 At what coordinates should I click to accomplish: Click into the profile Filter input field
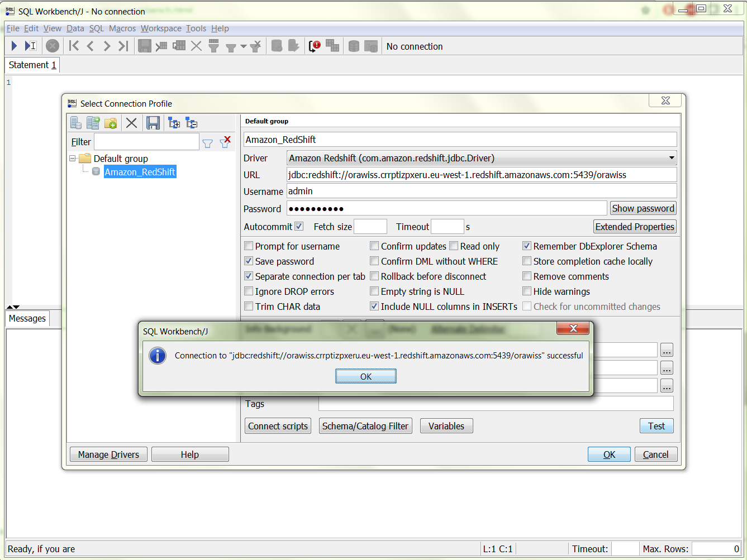click(146, 142)
